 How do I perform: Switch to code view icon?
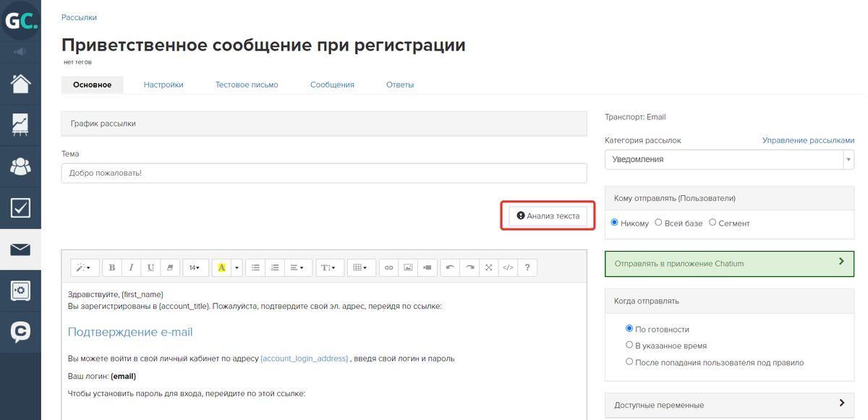(508, 267)
